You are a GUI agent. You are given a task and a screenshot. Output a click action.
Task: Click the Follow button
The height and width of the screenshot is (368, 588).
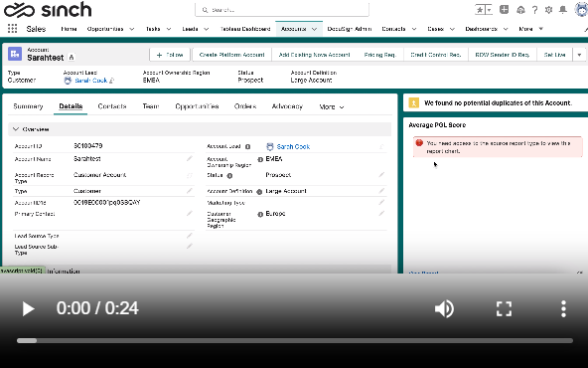pos(170,55)
